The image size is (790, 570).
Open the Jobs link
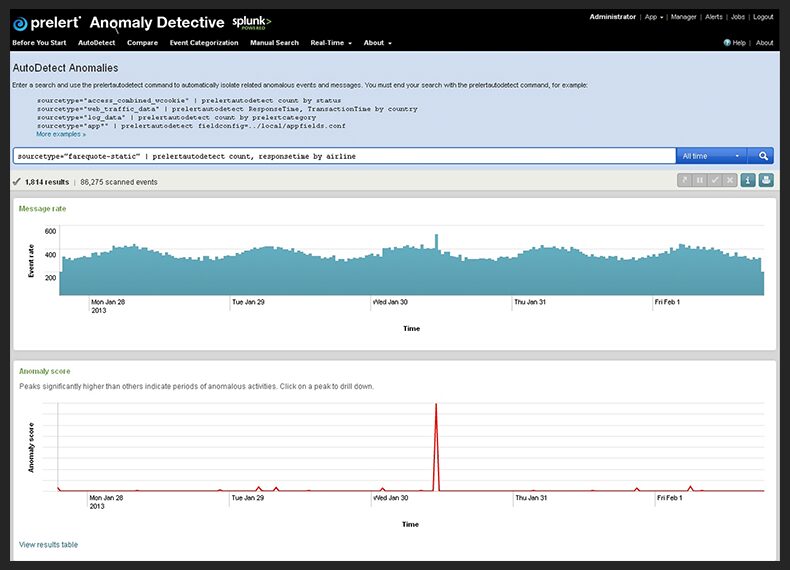tap(738, 17)
